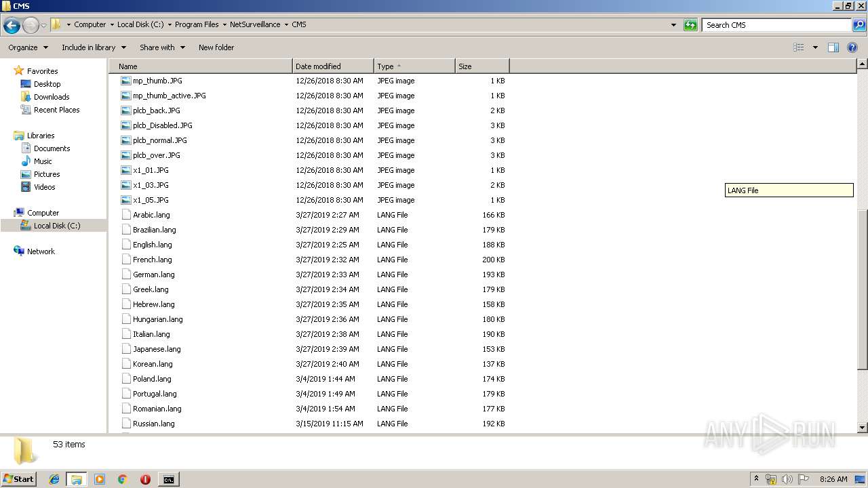The width and height of the screenshot is (868, 488).
Task: Click the search magnifier icon
Action: click(859, 25)
